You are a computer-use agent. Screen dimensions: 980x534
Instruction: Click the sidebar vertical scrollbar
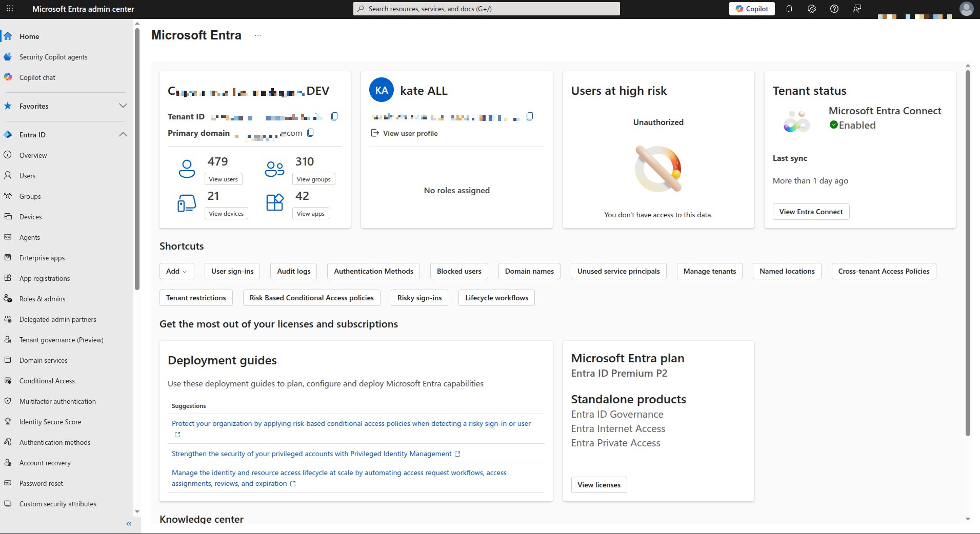(137, 159)
